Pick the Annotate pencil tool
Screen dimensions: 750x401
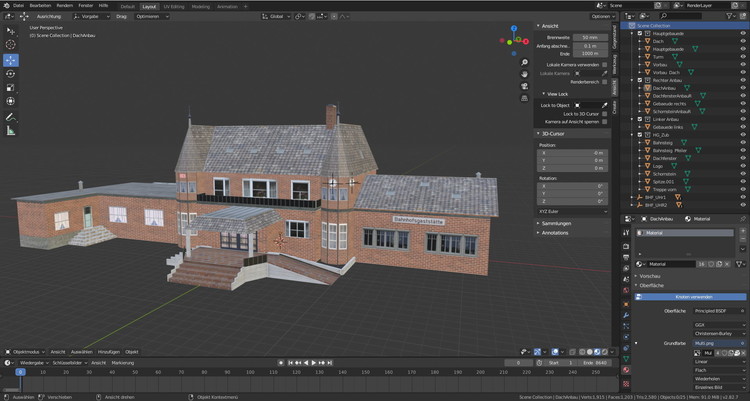(11, 117)
